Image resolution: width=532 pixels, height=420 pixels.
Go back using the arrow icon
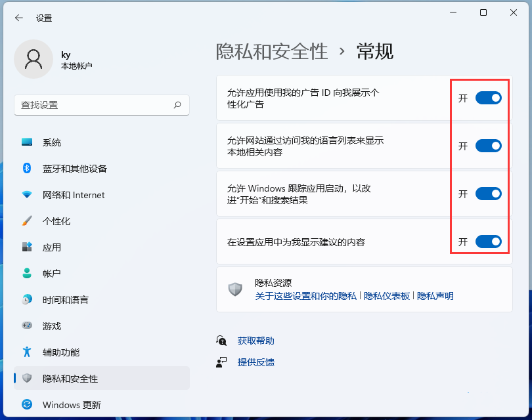click(x=19, y=18)
